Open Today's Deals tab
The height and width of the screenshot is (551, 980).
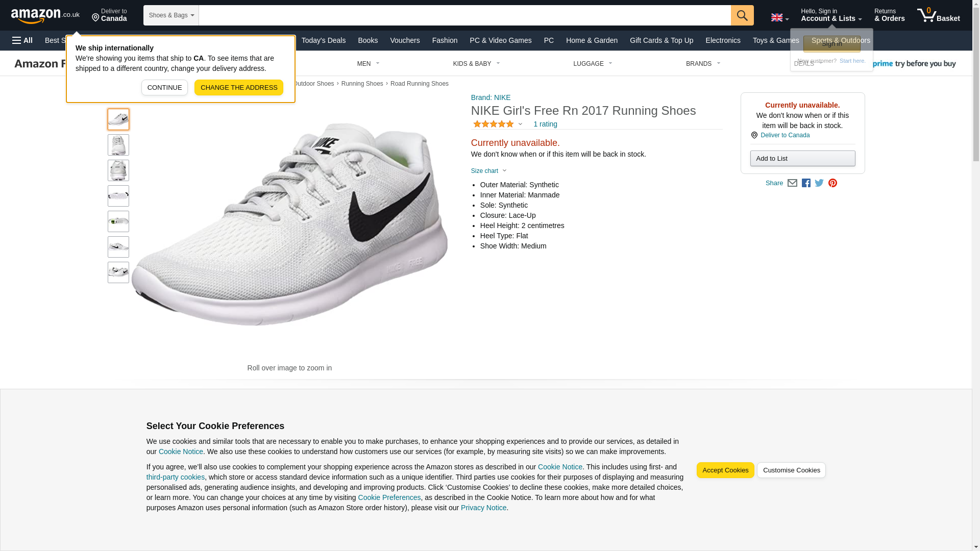click(323, 40)
